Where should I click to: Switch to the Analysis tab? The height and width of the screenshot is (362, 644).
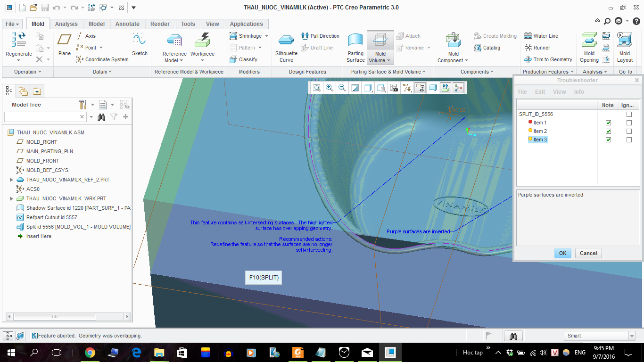[66, 24]
